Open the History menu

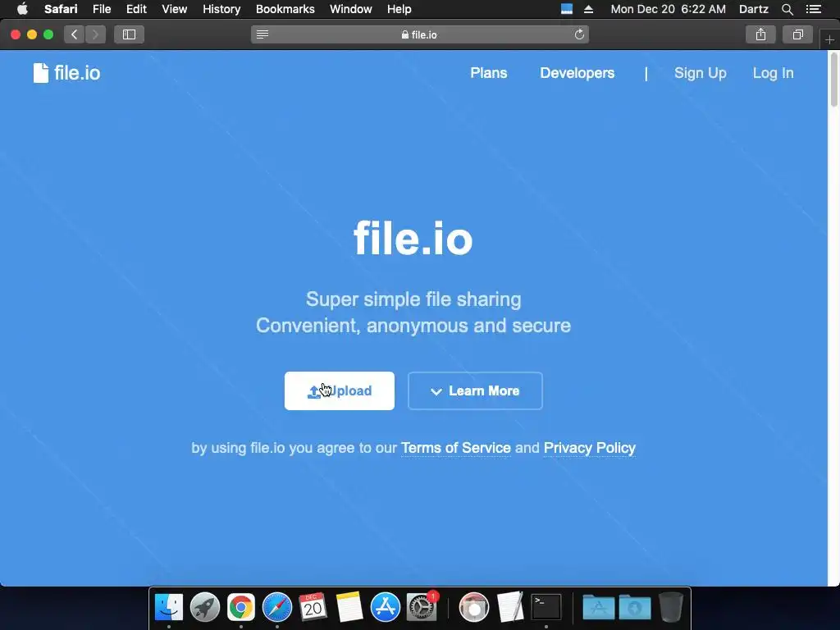pyautogui.click(x=221, y=9)
